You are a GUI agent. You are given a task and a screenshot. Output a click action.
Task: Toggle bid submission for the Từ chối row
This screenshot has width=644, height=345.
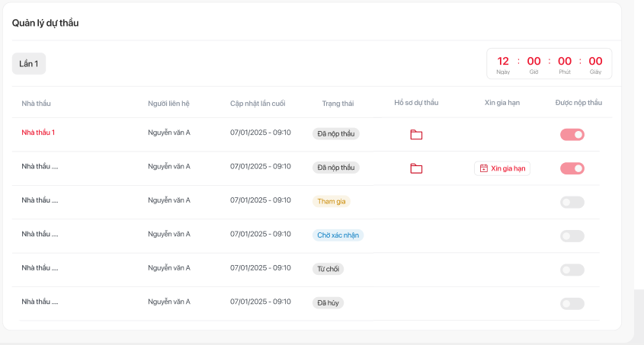(x=572, y=270)
